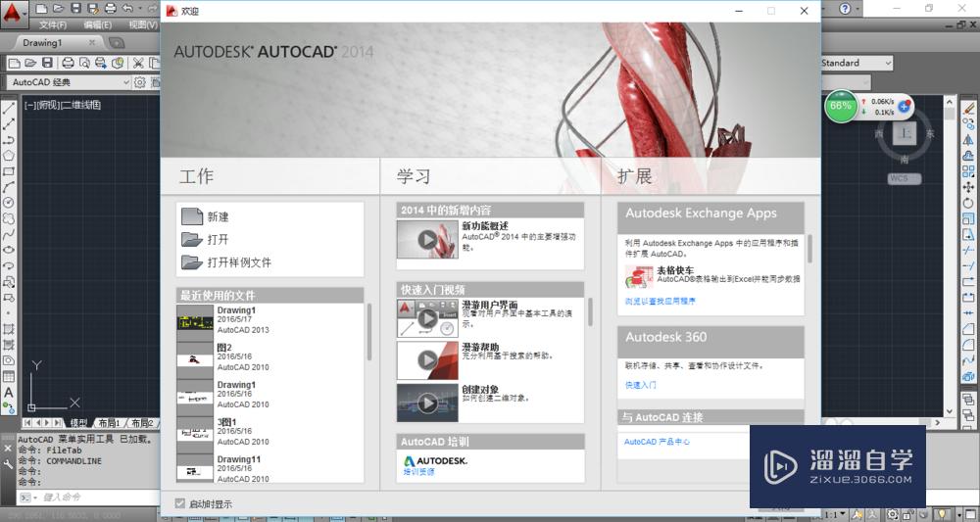Select the Rectangle tool in Draw toolbar
980x522 pixels.
coord(9,171)
